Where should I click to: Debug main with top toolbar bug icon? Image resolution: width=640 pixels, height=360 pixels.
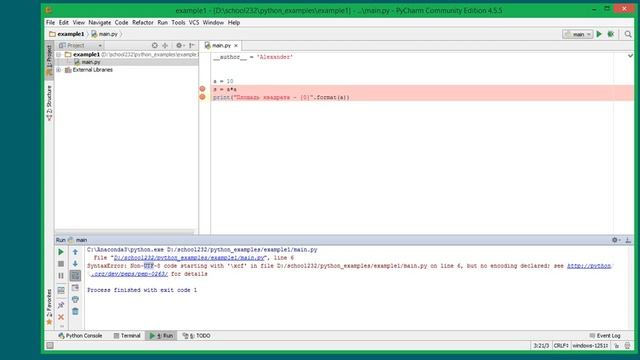point(611,34)
